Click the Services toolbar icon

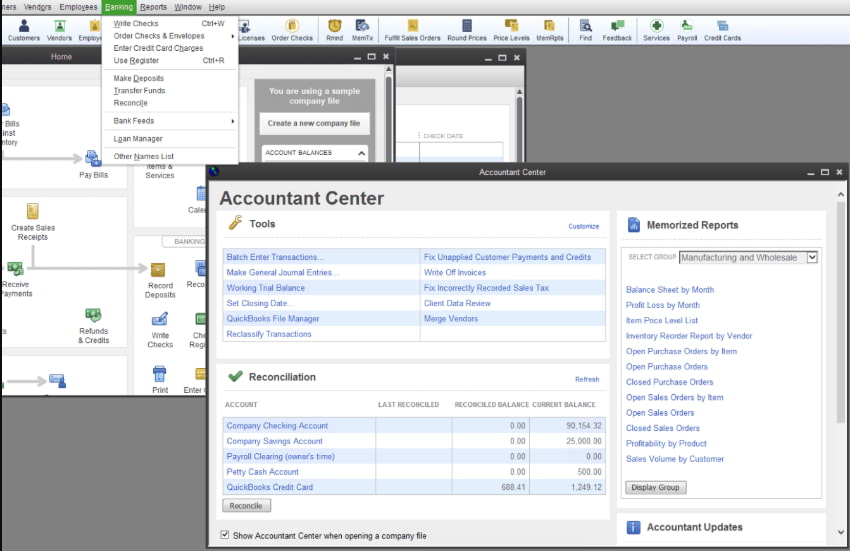click(x=656, y=30)
